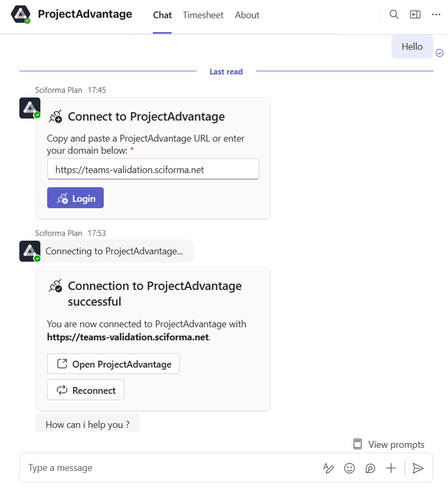Viewport: 448px width, 495px height.
Task: Click the ProjectAdvantage URL input field
Action: pyautogui.click(x=153, y=169)
